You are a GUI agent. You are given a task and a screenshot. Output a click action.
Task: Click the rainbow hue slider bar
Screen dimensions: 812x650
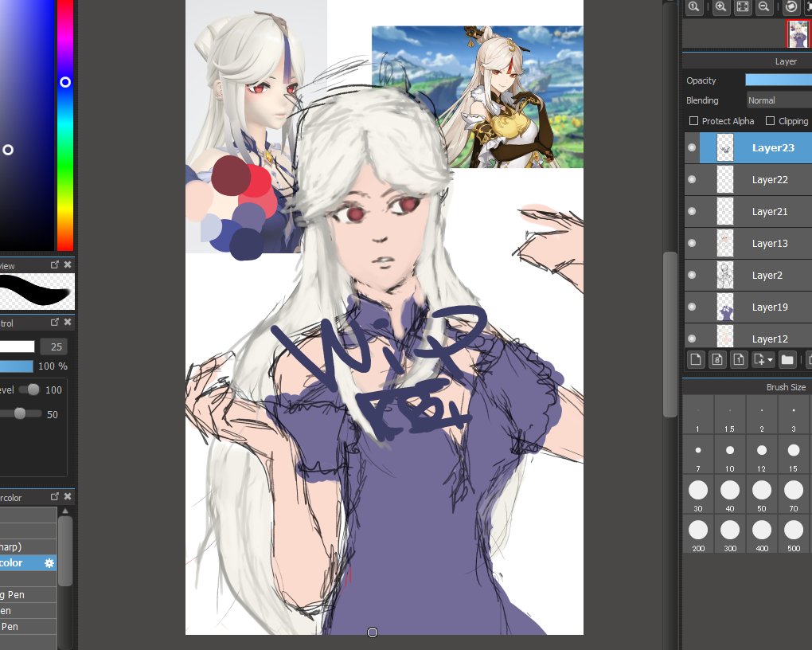tap(64, 125)
